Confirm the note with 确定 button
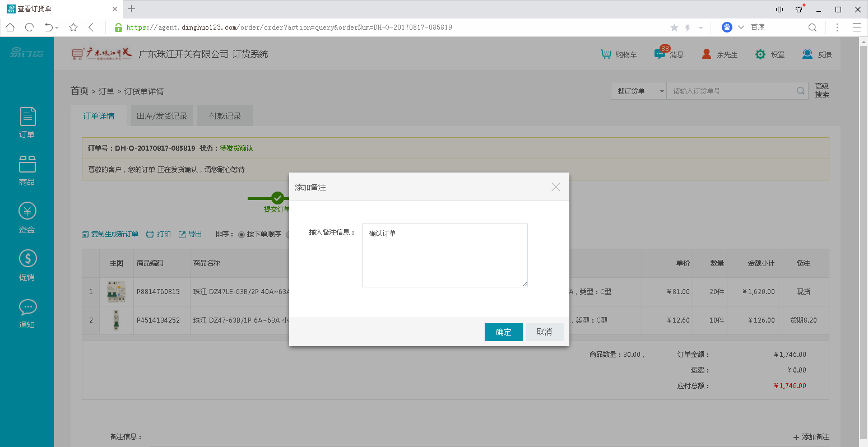 tap(503, 332)
